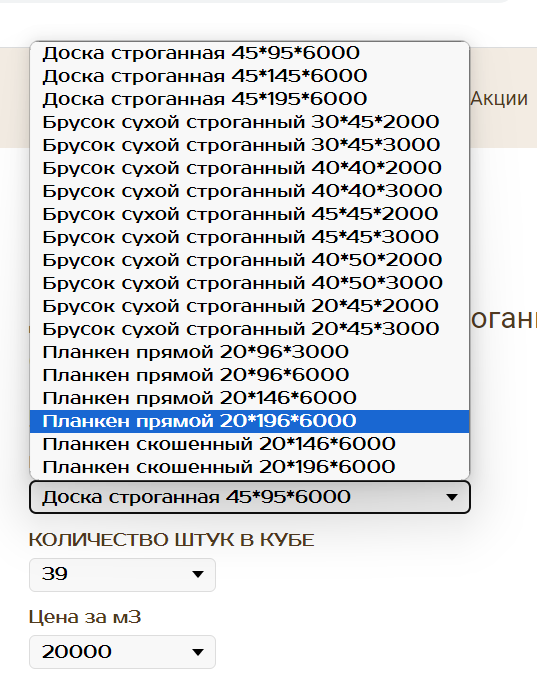Pick Брусок сухой строганный 30*45*3000

(250, 145)
